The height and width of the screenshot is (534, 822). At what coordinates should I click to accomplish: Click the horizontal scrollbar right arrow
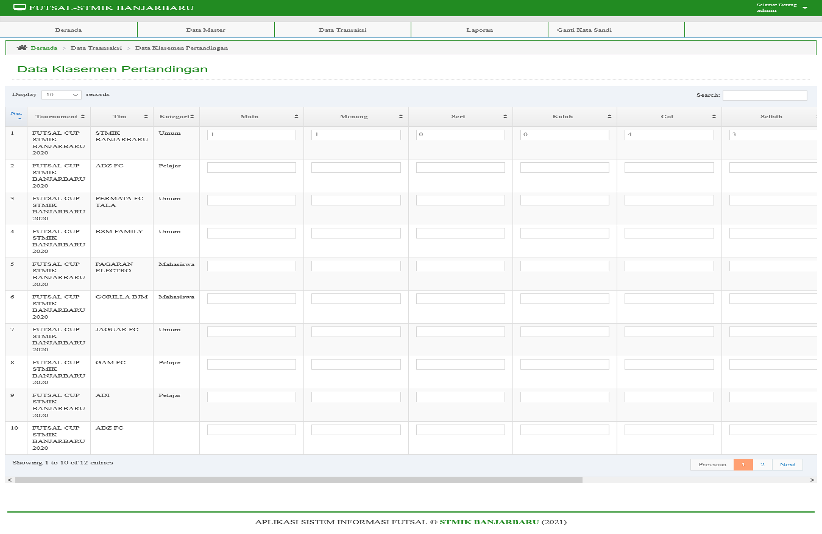coord(813,479)
